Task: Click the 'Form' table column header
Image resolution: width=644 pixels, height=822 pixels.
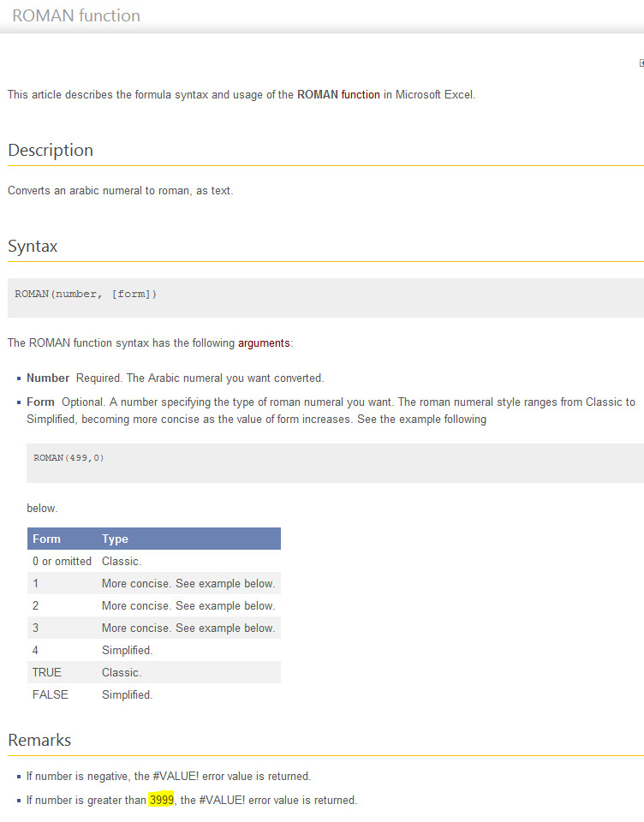Action: [x=46, y=539]
